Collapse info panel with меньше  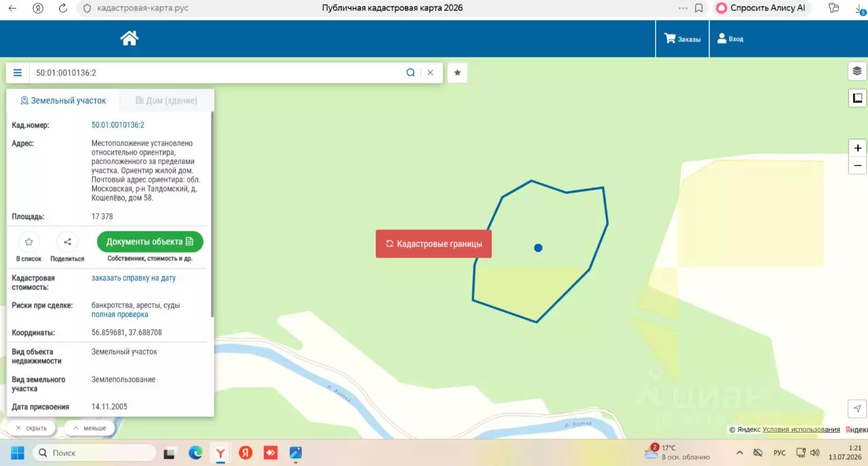click(90, 428)
